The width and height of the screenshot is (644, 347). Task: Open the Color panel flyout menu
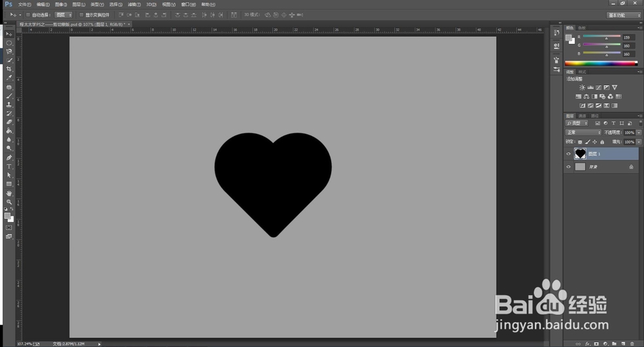point(640,28)
